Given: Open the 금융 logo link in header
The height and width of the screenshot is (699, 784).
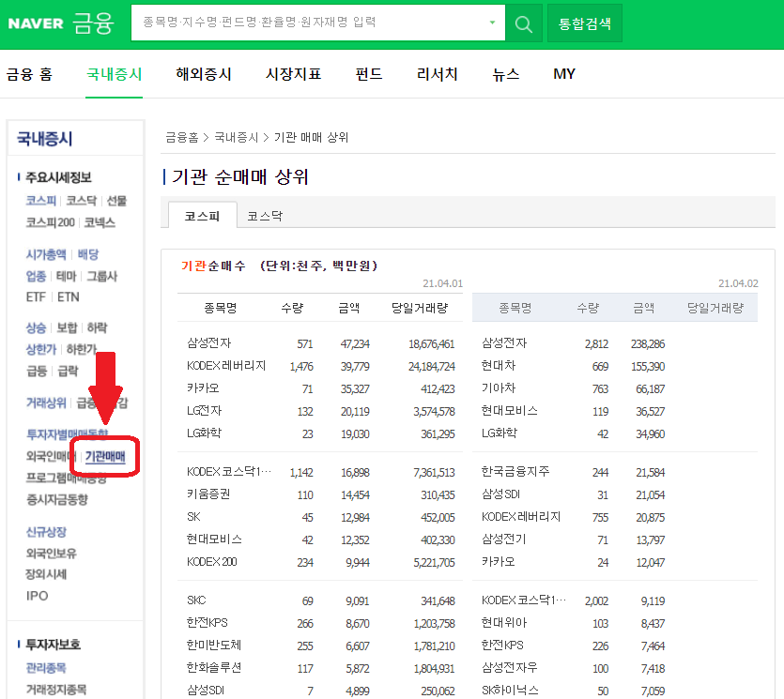Looking at the screenshot, I should (94, 23).
